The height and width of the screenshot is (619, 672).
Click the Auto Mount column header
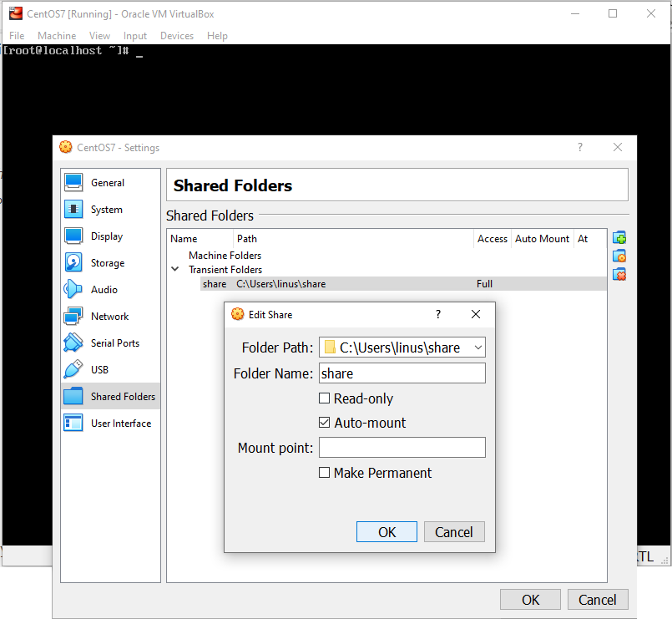tap(542, 239)
